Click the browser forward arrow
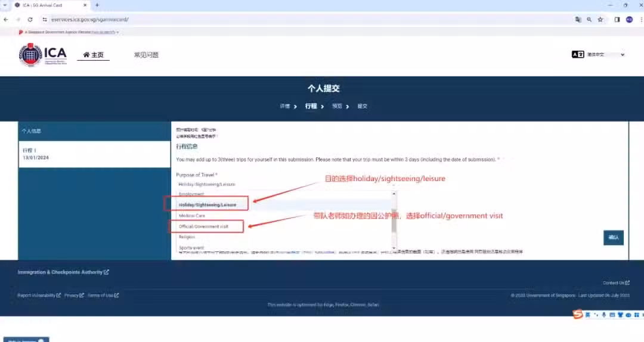Viewport: 644px width, 342px height. [18, 19]
